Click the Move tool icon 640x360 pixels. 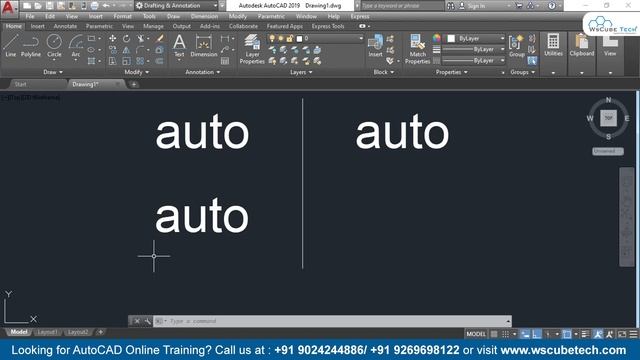112,39
